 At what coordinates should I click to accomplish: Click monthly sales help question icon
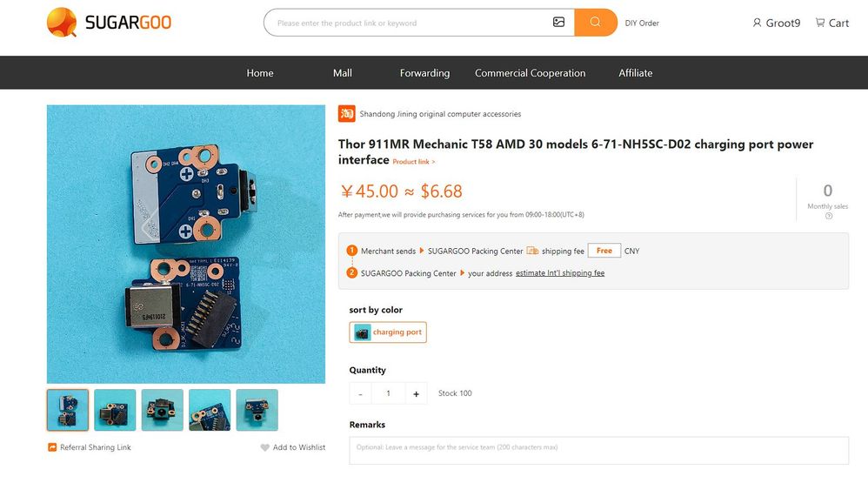(x=828, y=216)
